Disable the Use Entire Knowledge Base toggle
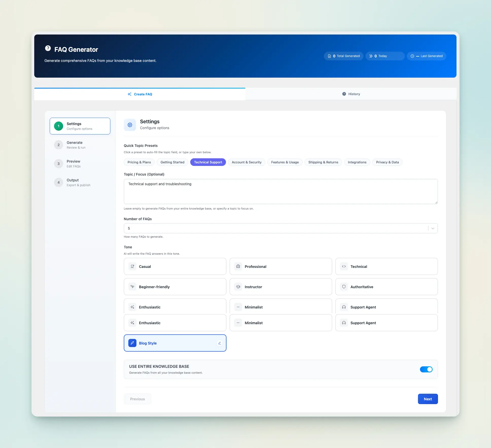Screen dimensions: 491x448 426,369
